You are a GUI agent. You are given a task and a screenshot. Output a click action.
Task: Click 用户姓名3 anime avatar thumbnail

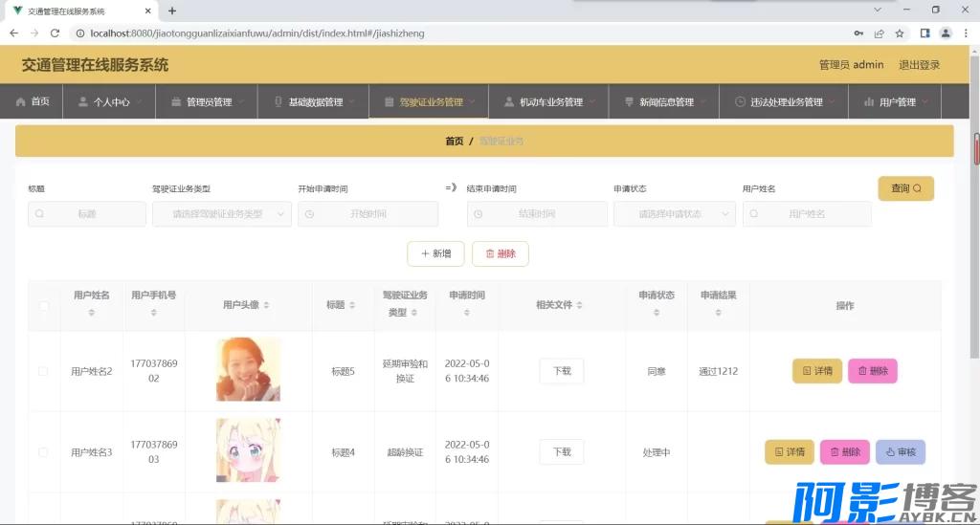click(x=248, y=450)
